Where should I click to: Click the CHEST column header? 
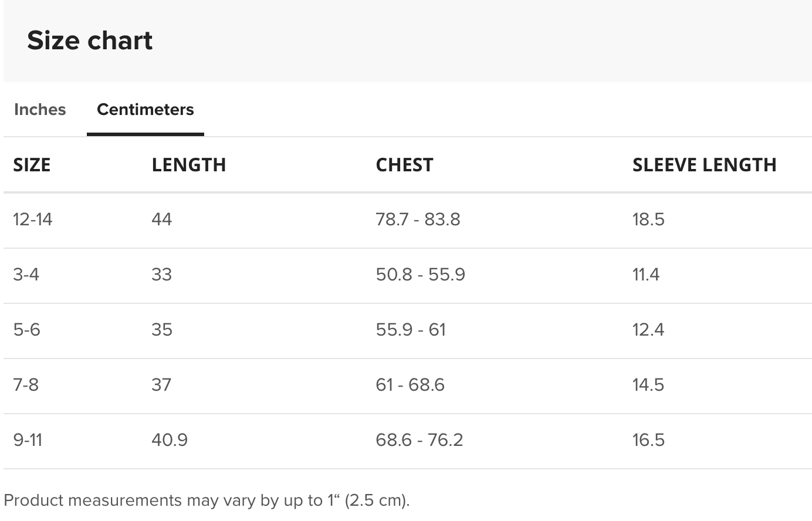[404, 165]
